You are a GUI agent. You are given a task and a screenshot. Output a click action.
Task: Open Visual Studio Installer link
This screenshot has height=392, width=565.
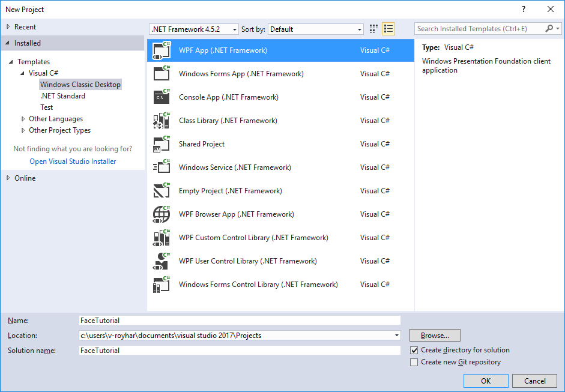[73, 161]
